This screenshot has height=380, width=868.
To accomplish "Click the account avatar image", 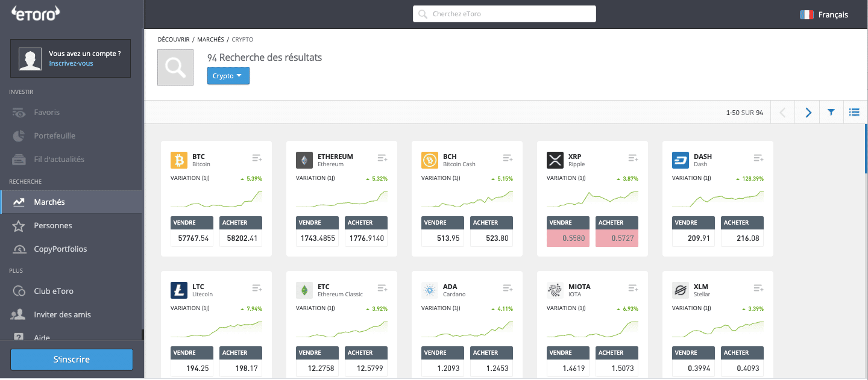I will tap(30, 58).
